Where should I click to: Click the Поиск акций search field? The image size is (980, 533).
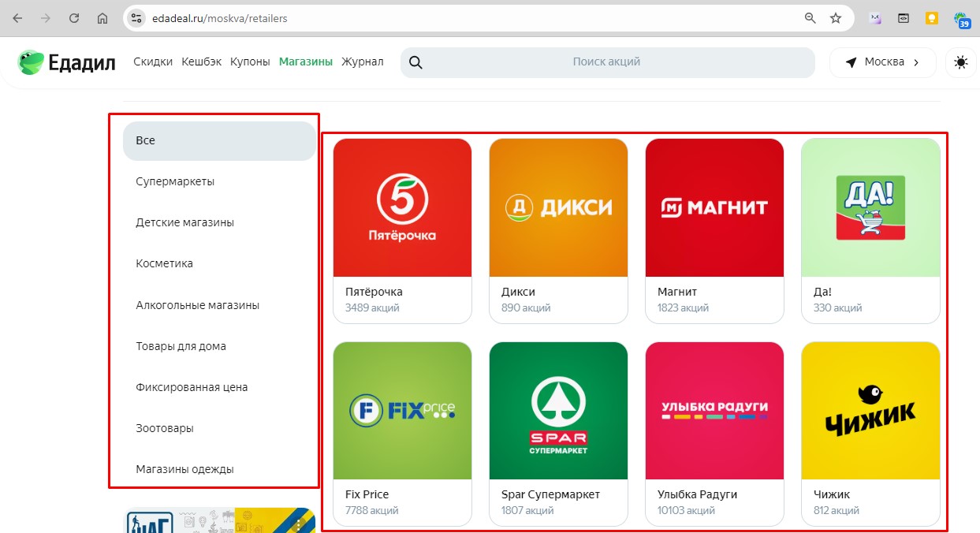(x=607, y=62)
